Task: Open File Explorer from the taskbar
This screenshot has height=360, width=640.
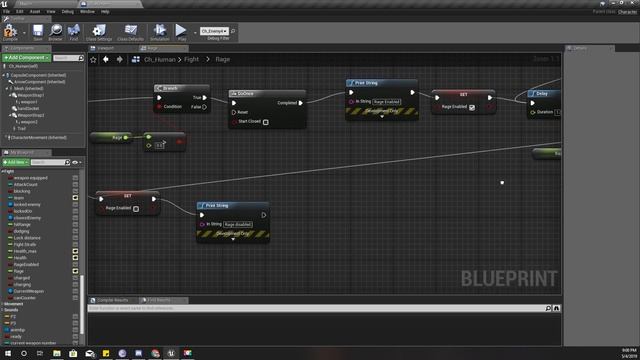Action: coord(57,353)
